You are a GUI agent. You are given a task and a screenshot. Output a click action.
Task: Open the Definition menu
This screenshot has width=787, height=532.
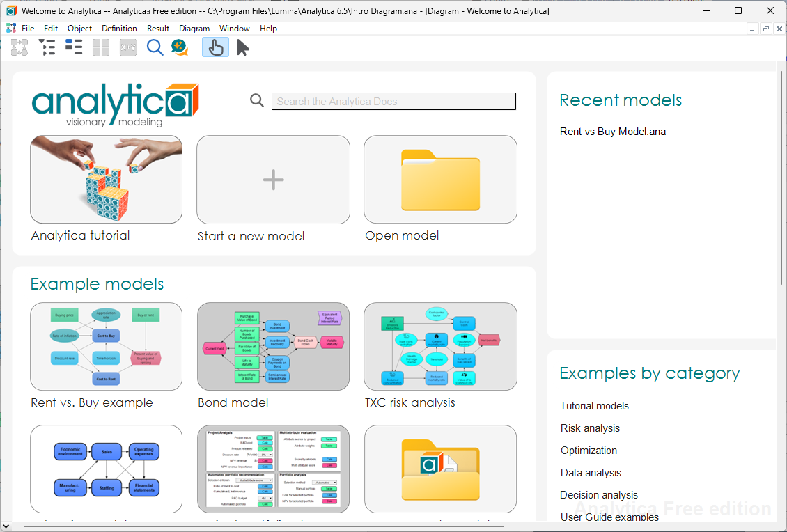click(x=119, y=29)
